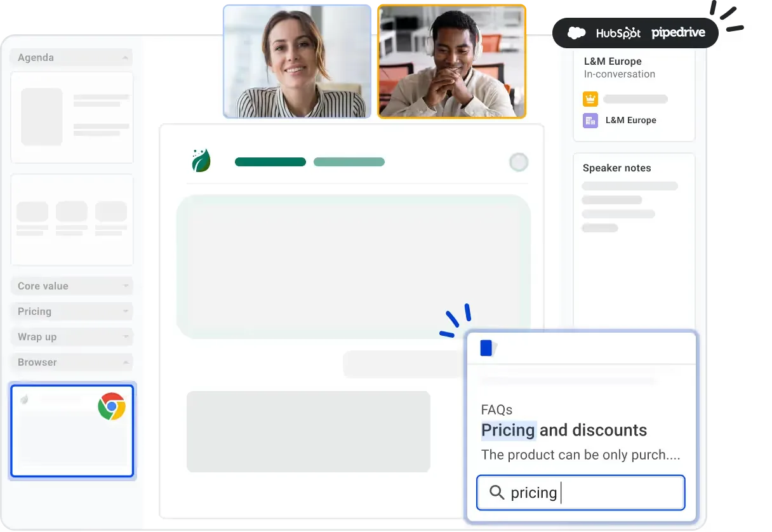The image size is (772, 532).
Task: Click the HubSpot logo
Action: pyautogui.click(x=618, y=33)
